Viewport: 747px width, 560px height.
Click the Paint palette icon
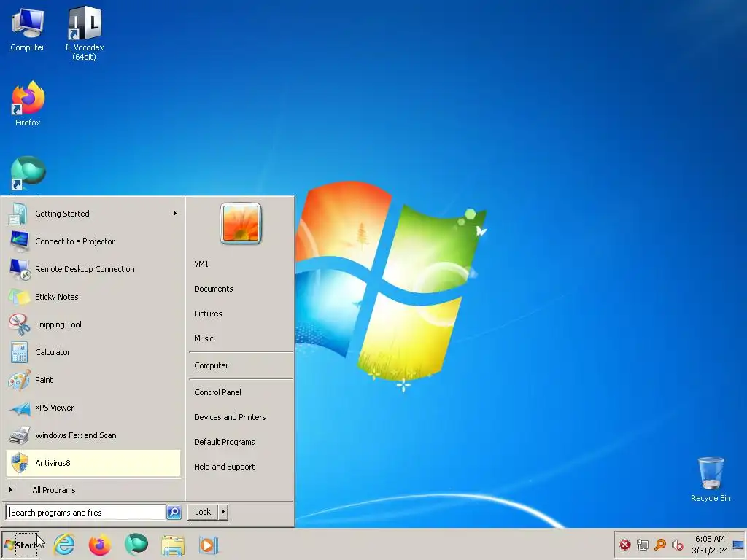(x=20, y=380)
